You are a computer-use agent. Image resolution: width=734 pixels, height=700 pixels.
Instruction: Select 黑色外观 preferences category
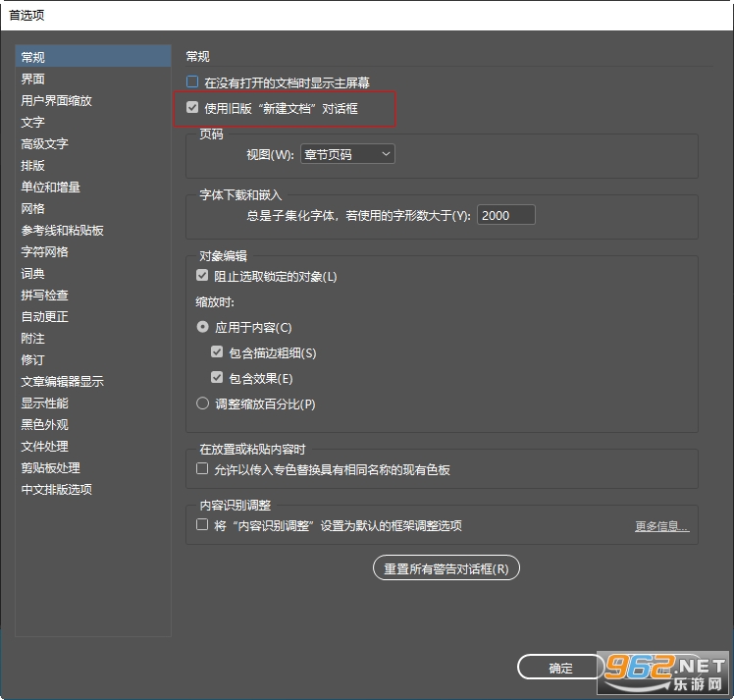[x=93, y=425]
